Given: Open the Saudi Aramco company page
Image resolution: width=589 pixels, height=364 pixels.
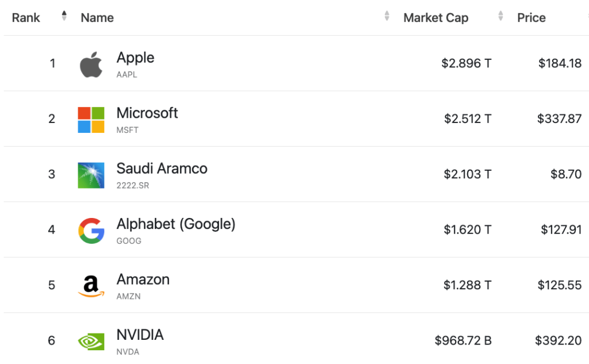Looking at the screenshot, I should (x=162, y=168).
